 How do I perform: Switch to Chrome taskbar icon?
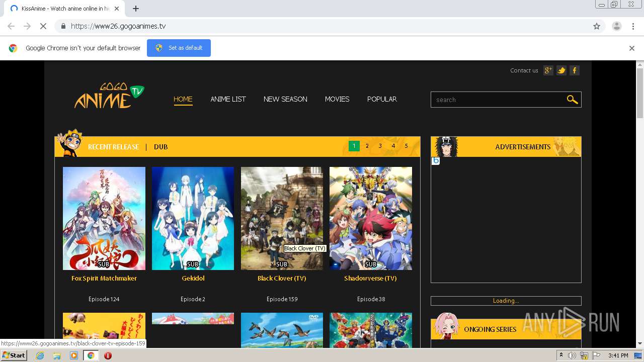(x=91, y=355)
